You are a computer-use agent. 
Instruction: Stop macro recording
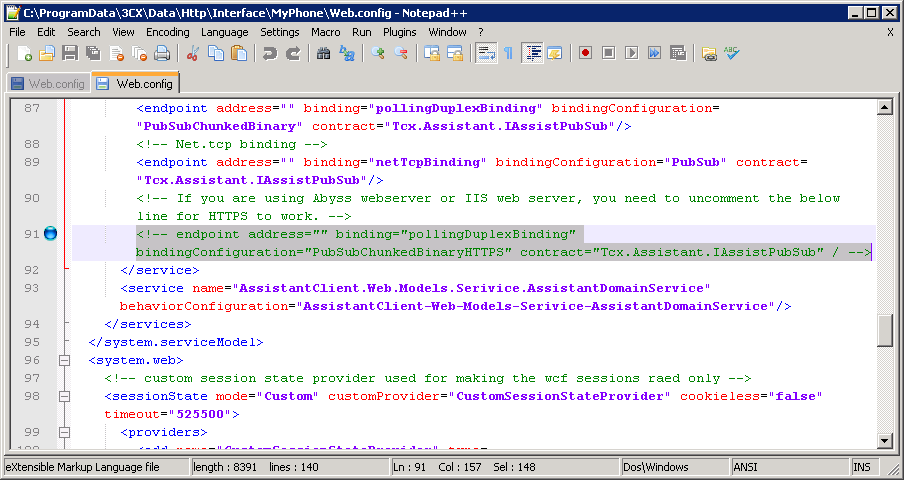pos(608,54)
